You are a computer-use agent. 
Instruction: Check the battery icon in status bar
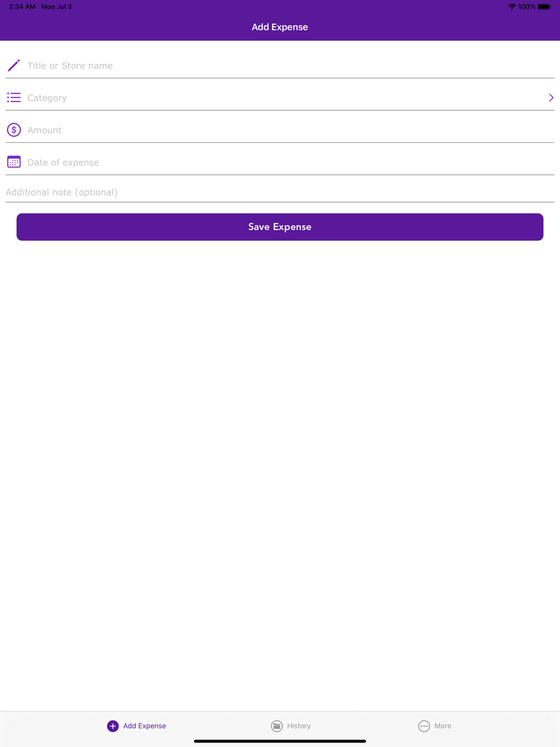pyautogui.click(x=544, y=7)
